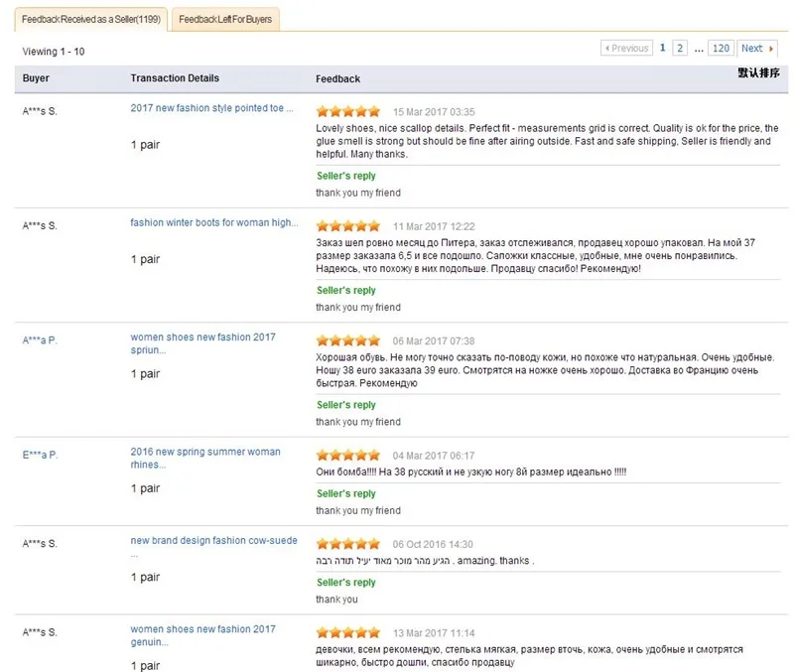The image size is (794, 672).
Task: View buyer E***a P. profile
Action: (x=40, y=455)
